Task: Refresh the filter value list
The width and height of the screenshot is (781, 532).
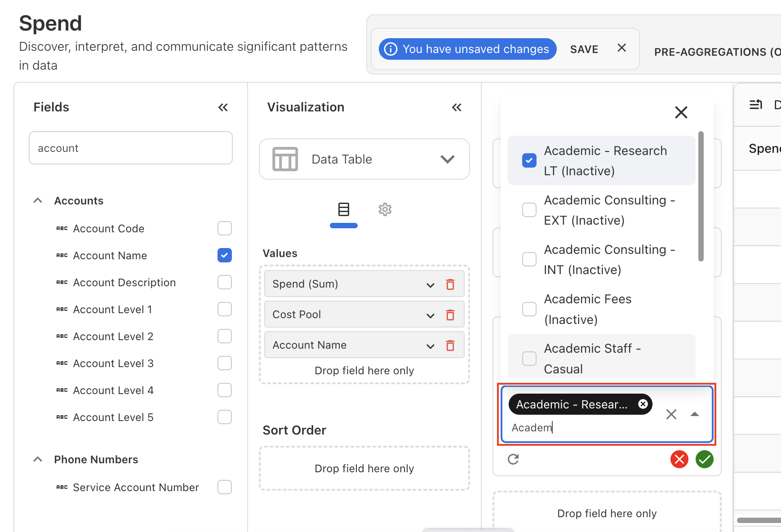Action: (513, 459)
